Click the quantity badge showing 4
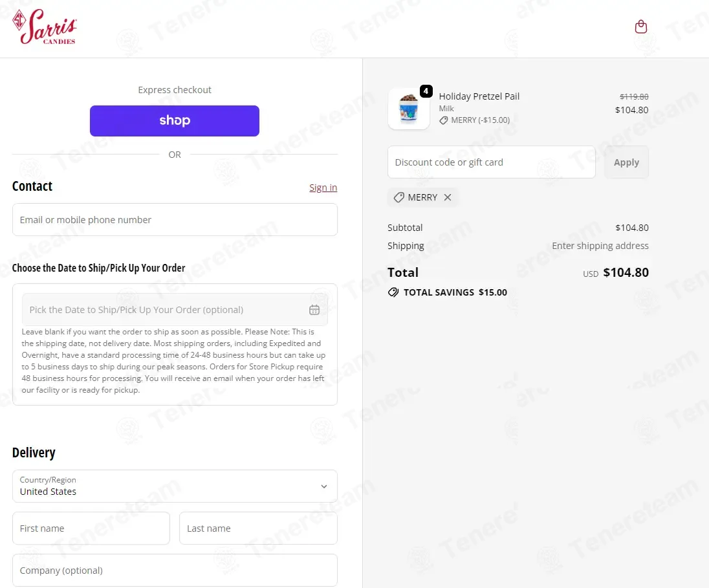 point(426,91)
